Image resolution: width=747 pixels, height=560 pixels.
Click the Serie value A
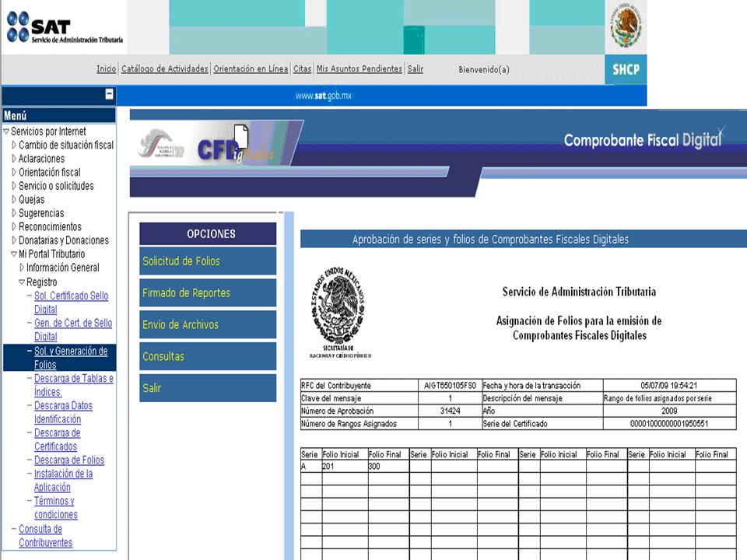(303, 466)
